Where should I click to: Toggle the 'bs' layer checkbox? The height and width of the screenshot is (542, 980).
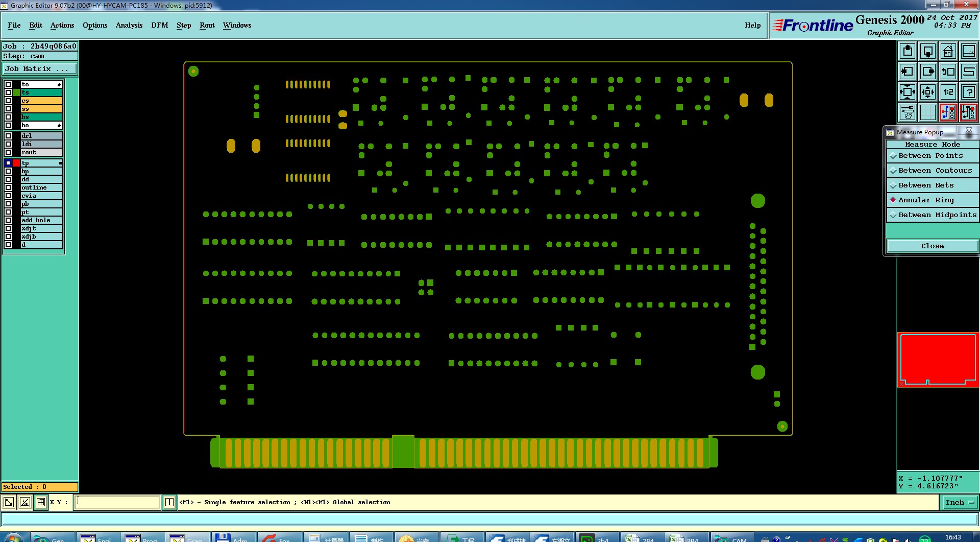(8, 117)
